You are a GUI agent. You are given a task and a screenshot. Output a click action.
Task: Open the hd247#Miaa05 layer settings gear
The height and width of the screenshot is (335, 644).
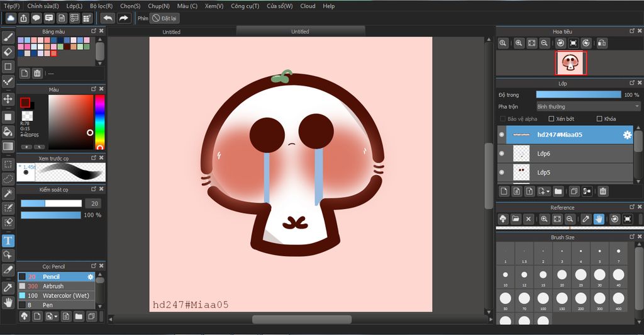click(627, 135)
